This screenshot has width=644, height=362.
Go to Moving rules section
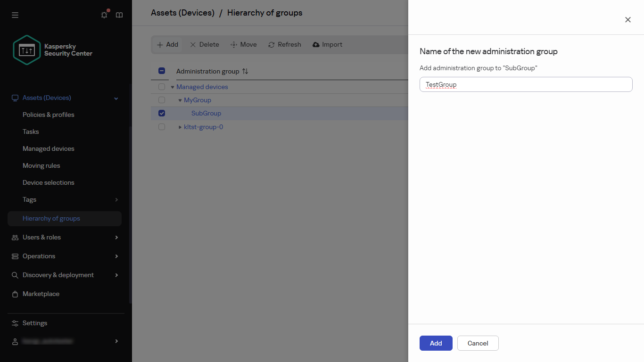pyautogui.click(x=41, y=165)
